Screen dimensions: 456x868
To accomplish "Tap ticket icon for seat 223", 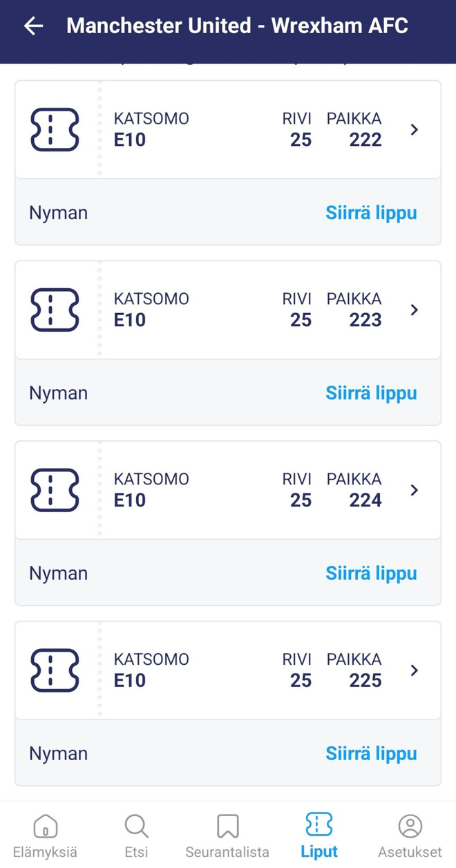I will point(55,310).
